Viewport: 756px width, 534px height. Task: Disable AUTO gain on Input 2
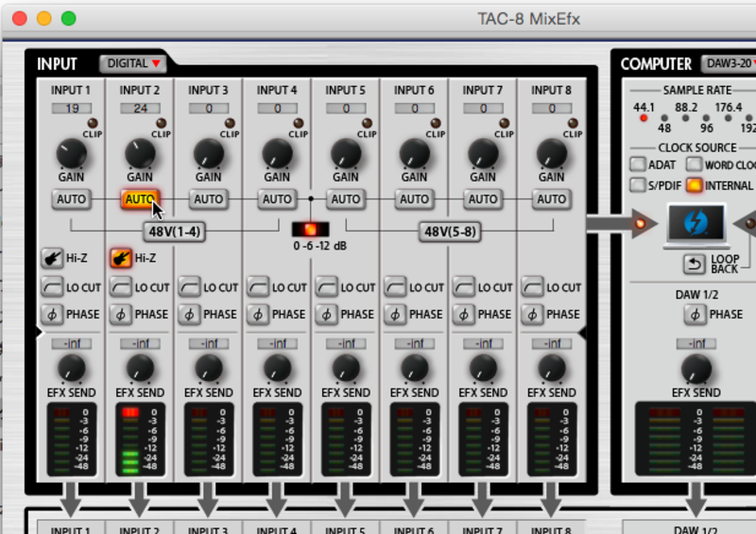pos(140,199)
